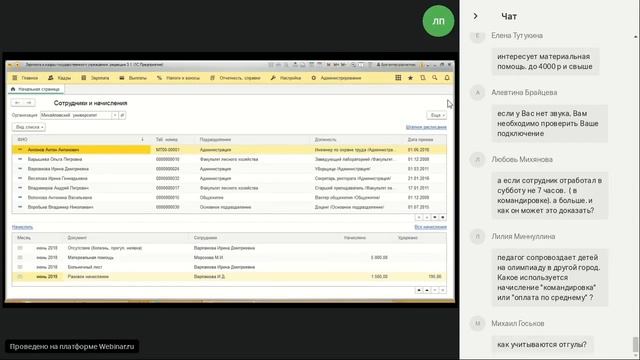Open the Кадры menu

point(60,78)
